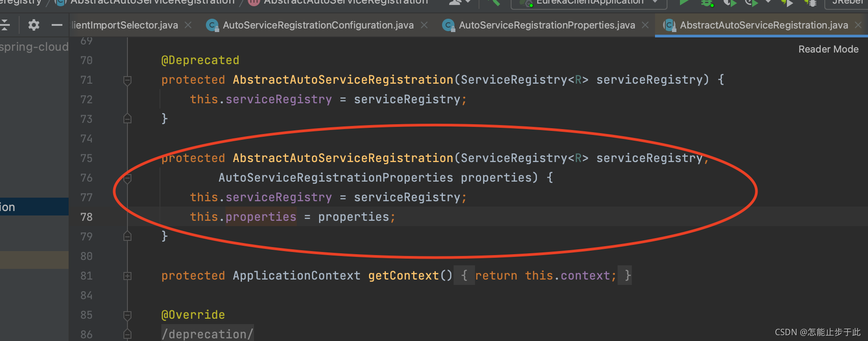The height and width of the screenshot is (341, 868).
Task: Click the build hammer icon
Action: pyautogui.click(x=494, y=2)
